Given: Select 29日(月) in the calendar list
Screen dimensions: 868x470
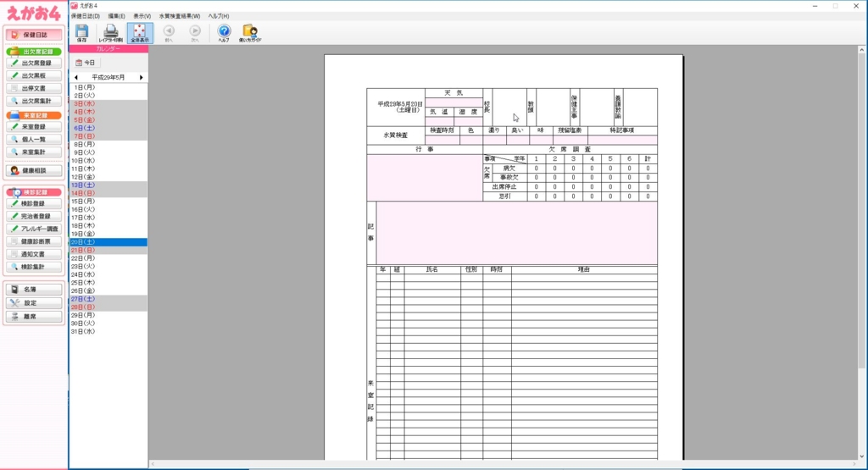Looking at the screenshot, I should [x=108, y=315].
